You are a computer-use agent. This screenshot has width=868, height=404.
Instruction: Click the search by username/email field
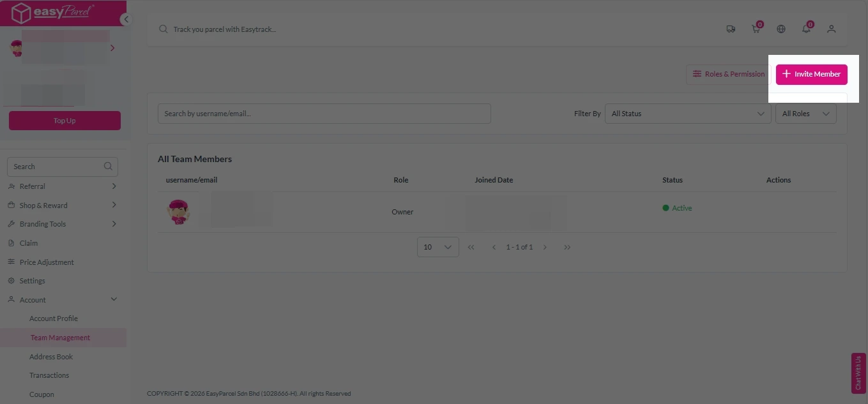point(324,114)
